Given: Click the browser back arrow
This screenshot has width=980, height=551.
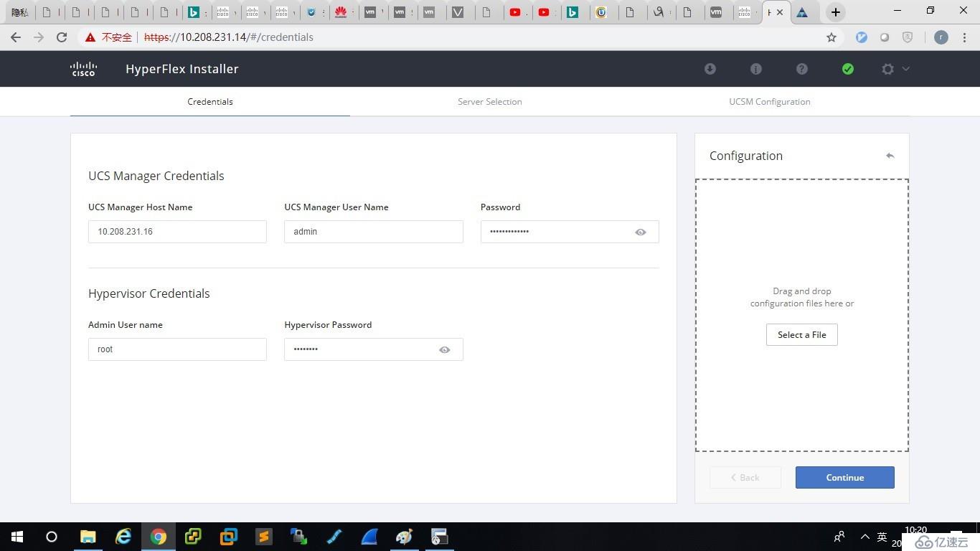Looking at the screenshot, I should (x=16, y=37).
